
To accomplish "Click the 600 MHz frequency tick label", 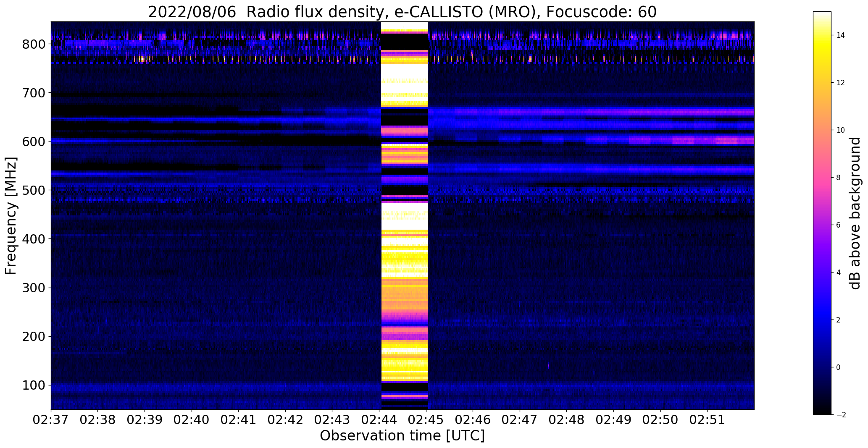I will [x=34, y=141].
